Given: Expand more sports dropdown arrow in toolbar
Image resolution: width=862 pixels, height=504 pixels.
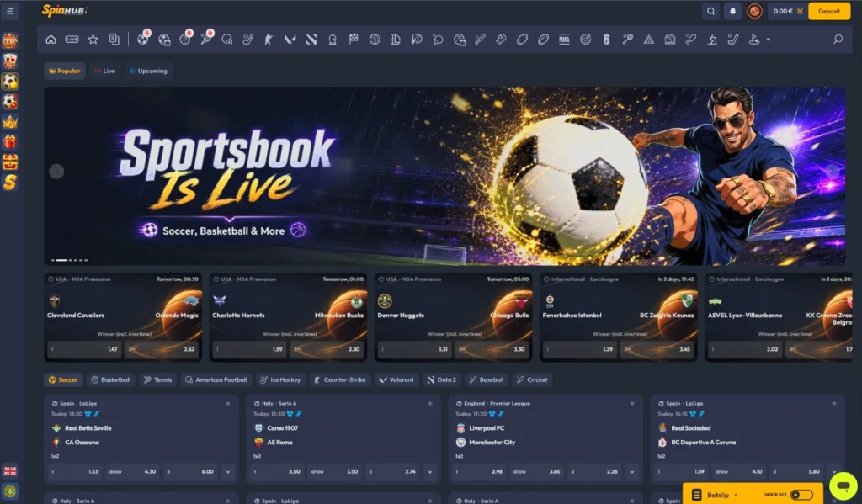Looking at the screenshot, I should click(768, 40).
